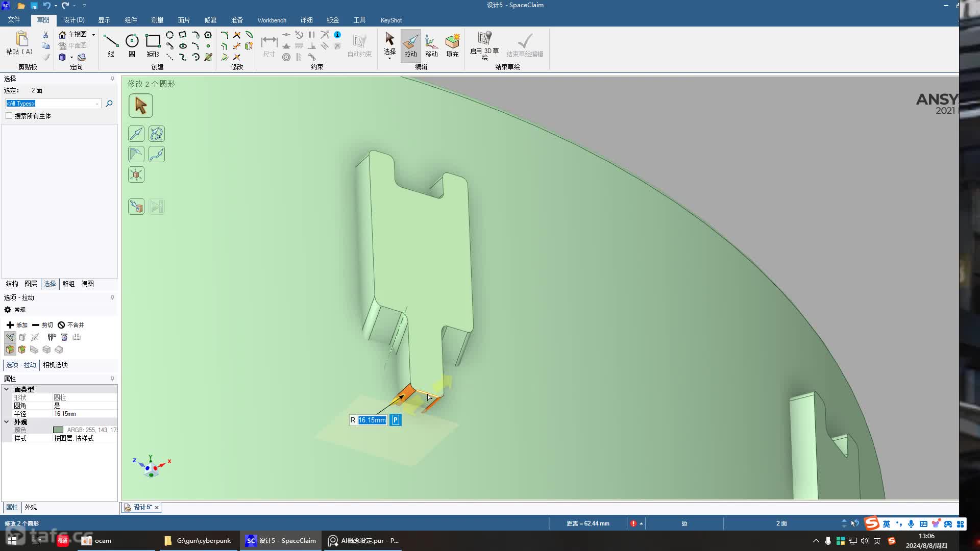Select the Line (线) sketch tool

coord(111,45)
